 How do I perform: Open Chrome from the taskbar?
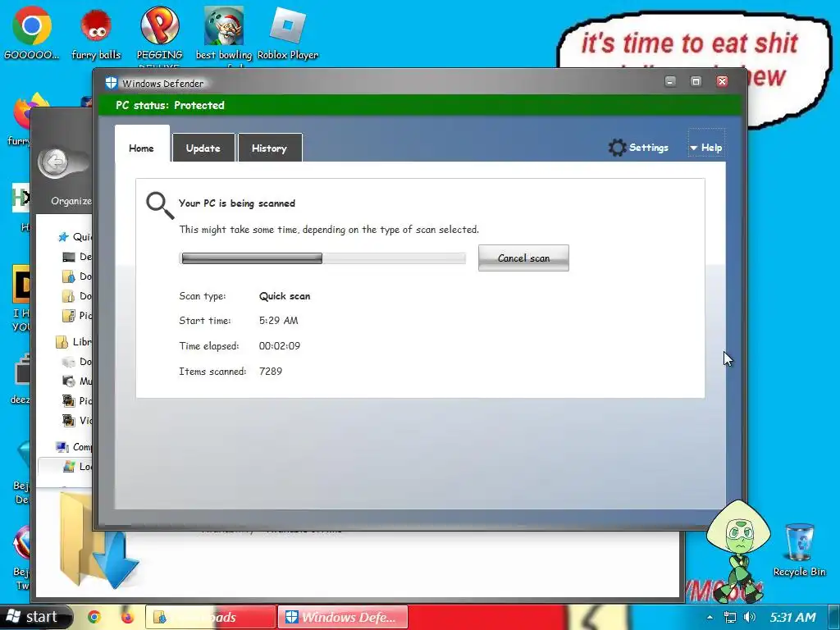(x=94, y=617)
